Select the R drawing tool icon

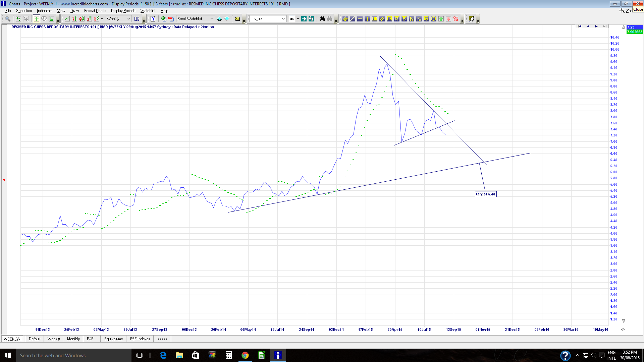[x=397, y=19]
